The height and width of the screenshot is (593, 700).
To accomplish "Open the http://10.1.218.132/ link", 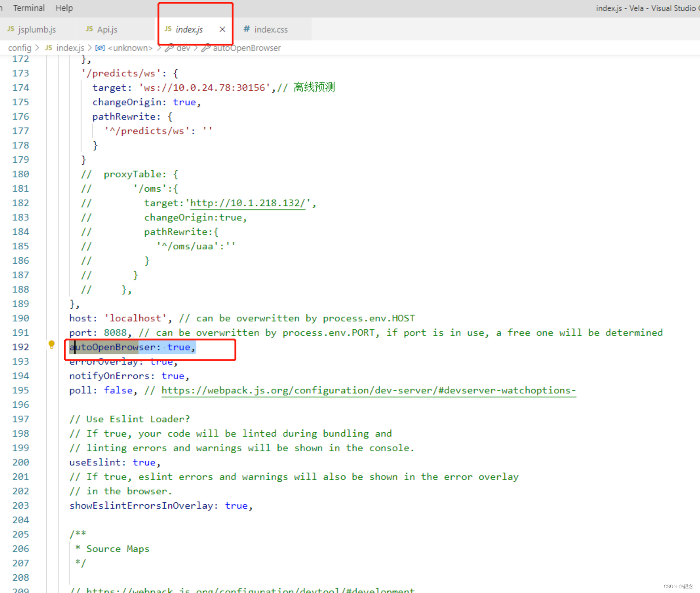I will click(x=248, y=203).
